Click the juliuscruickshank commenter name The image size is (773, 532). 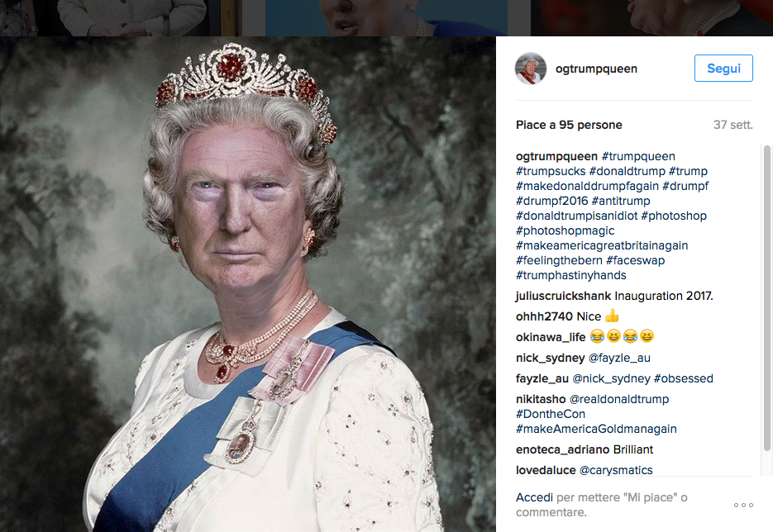tap(564, 296)
